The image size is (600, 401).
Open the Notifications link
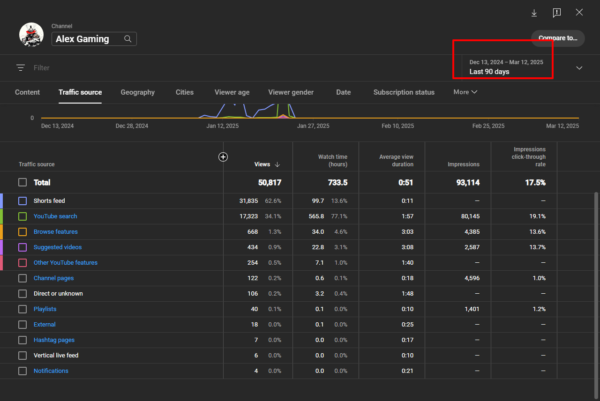click(x=51, y=371)
